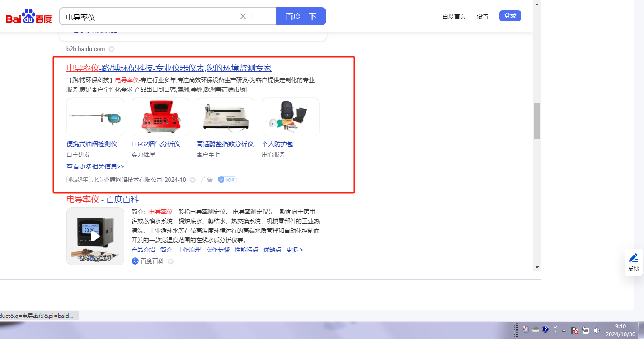
Task: Open the network connection tray icon
Action: point(586,330)
